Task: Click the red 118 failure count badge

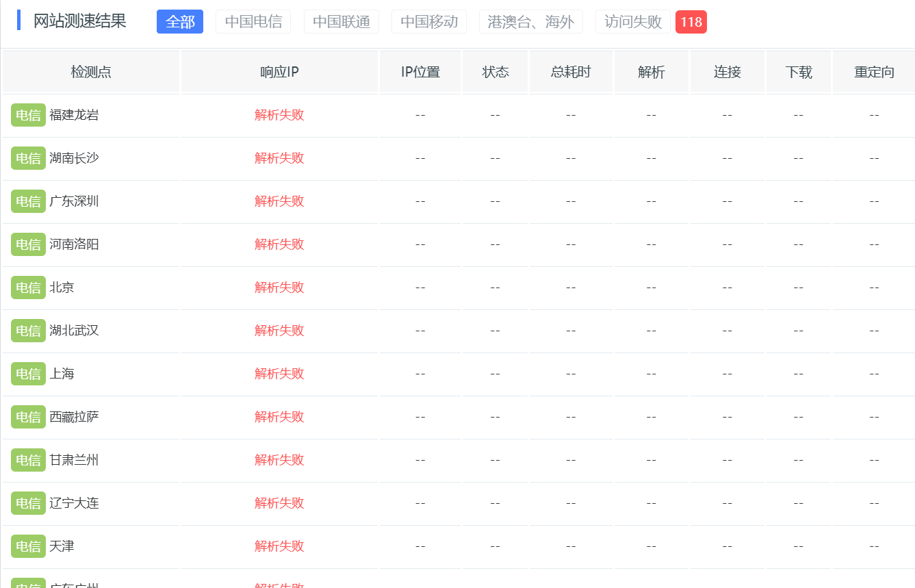Action: click(691, 22)
